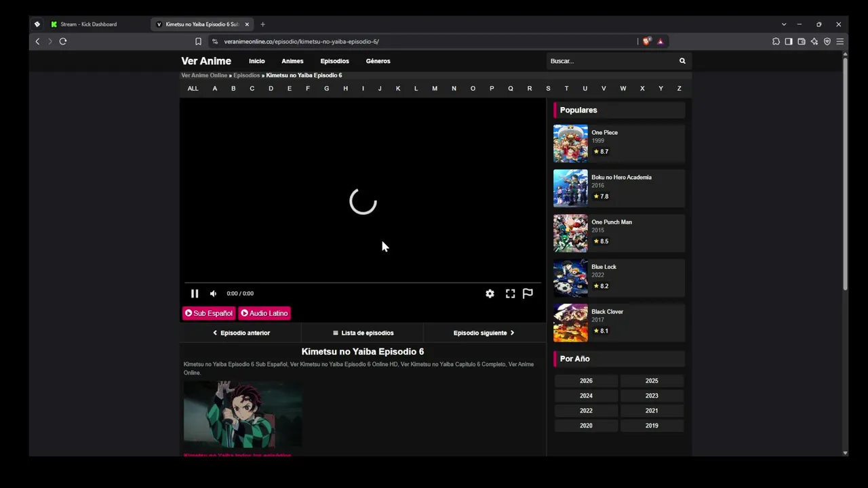Browse anime from year 2026
Screen dimensions: 868x488
pos(586,381)
